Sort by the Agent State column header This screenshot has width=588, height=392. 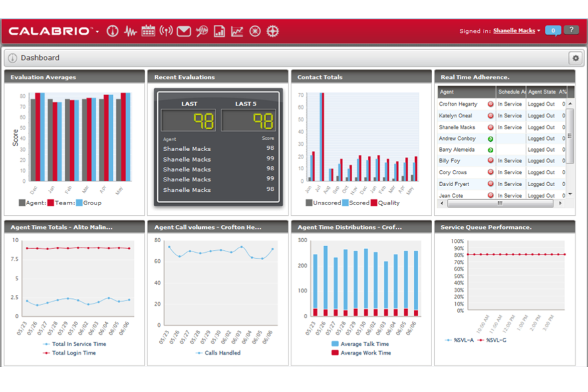coord(542,92)
